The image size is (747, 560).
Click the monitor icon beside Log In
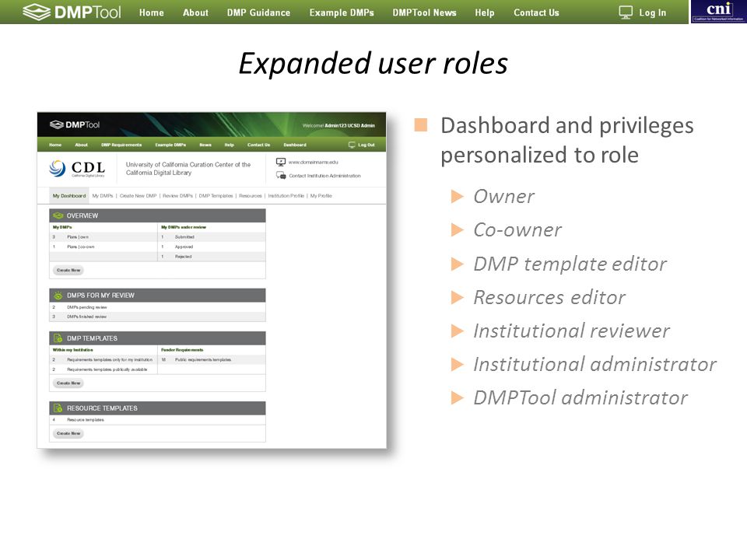click(x=626, y=12)
